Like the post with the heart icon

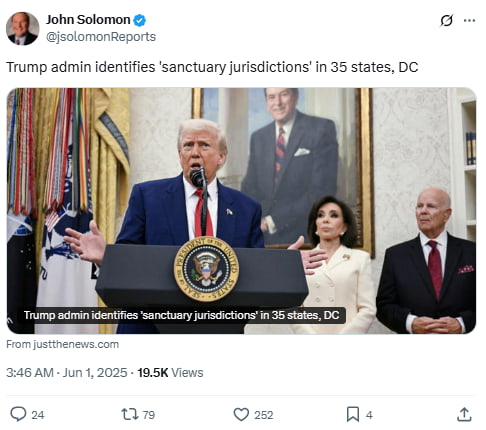(241, 414)
